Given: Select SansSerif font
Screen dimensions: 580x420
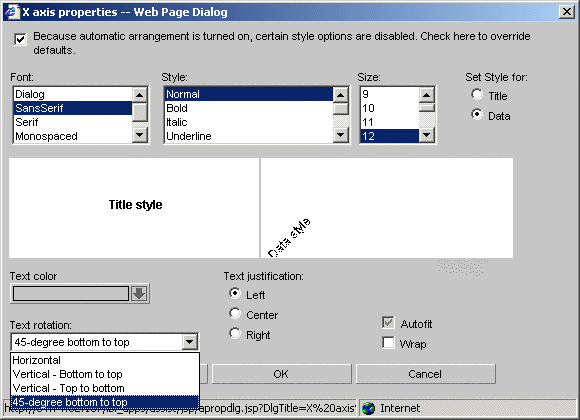Looking at the screenshot, I should 72,108.
